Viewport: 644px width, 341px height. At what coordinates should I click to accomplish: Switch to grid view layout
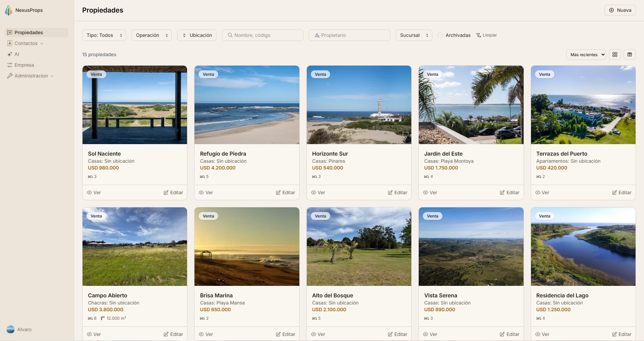pos(615,54)
